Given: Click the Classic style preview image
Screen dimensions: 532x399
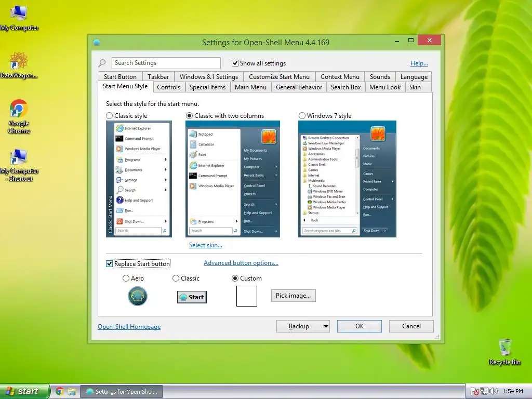Looking at the screenshot, I should pos(139,179).
